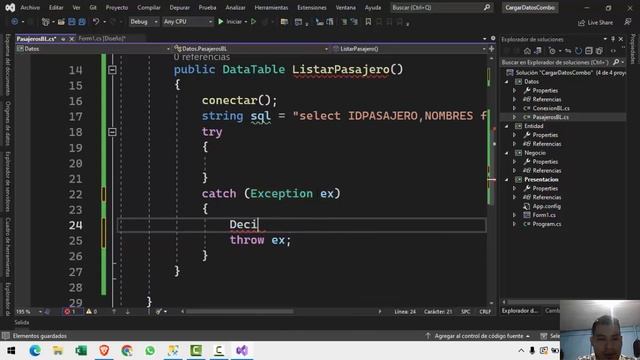The height and width of the screenshot is (360, 640).
Task: Pin the Solution Explorer panel
Action: click(x=613, y=39)
